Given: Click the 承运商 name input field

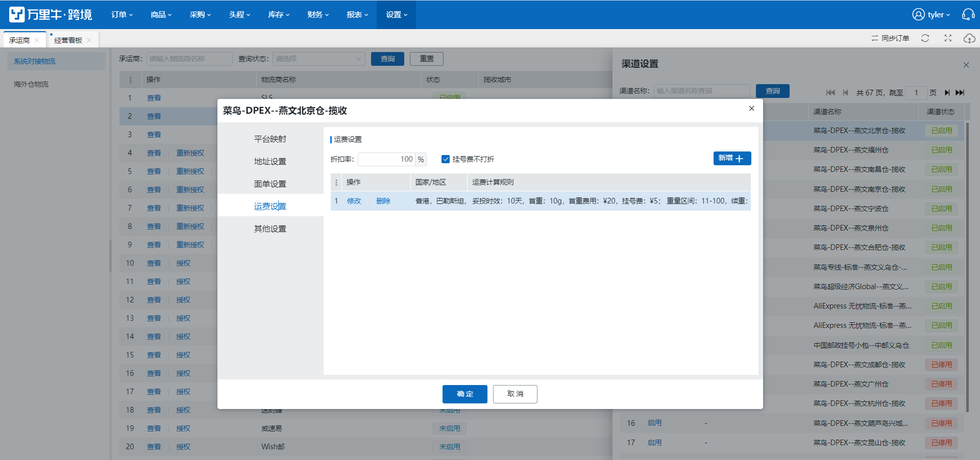Looking at the screenshot, I should pyautogui.click(x=189, y=59).
